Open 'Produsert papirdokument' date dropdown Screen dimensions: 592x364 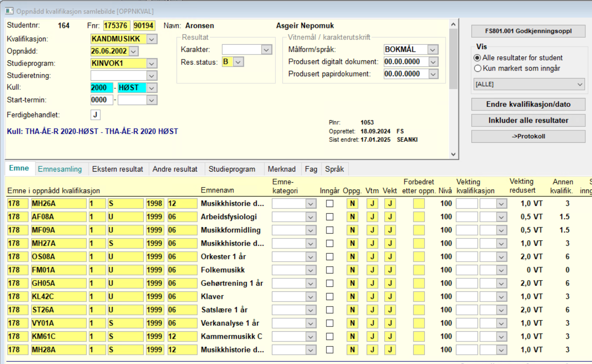(433, 74)
